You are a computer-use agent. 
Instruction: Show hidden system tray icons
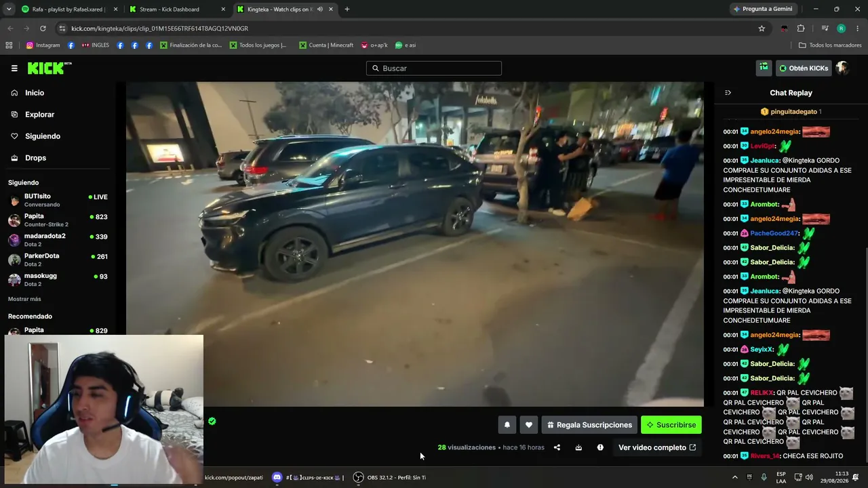734,477
